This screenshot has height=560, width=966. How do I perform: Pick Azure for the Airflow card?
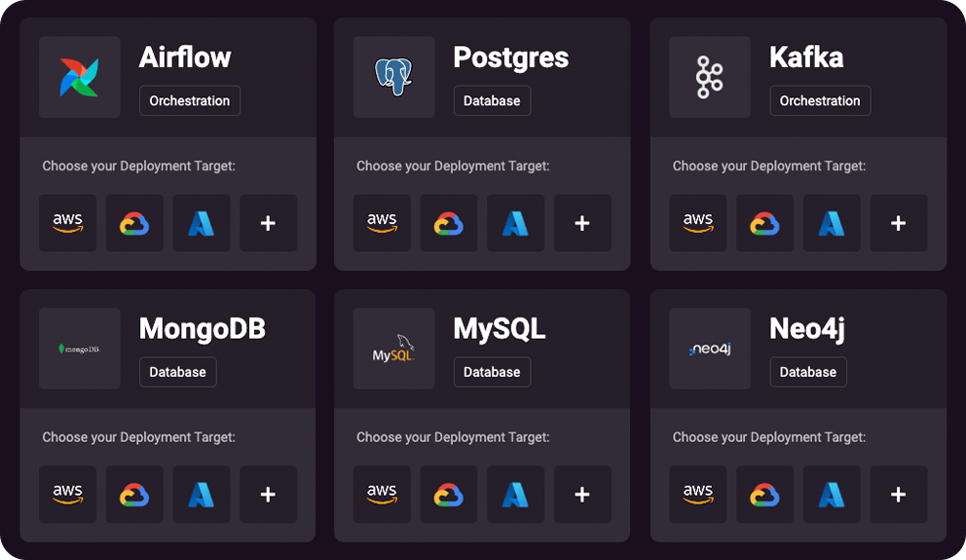pos(202,223)
